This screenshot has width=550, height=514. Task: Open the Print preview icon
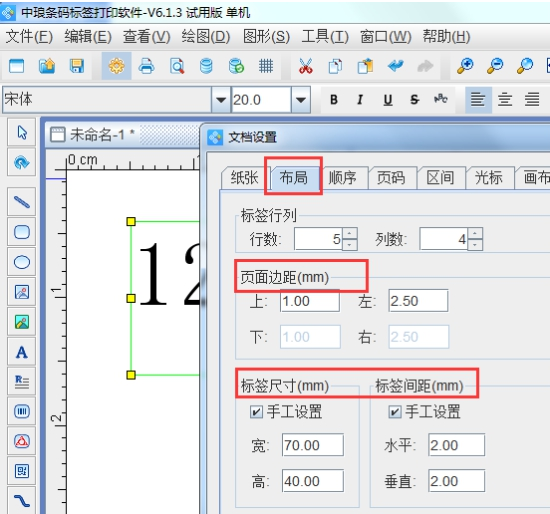pyautogui.click(x=176, y=66)
